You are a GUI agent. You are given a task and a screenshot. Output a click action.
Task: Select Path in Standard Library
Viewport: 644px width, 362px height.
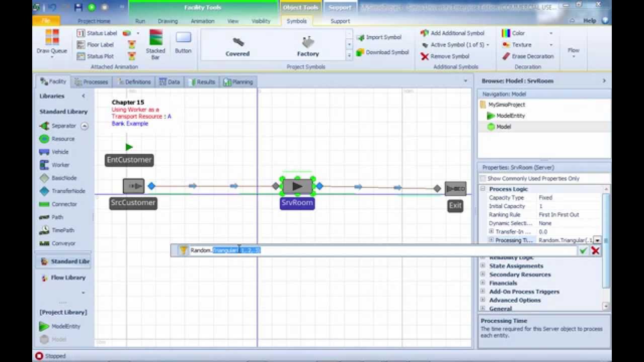pos(51,217)
